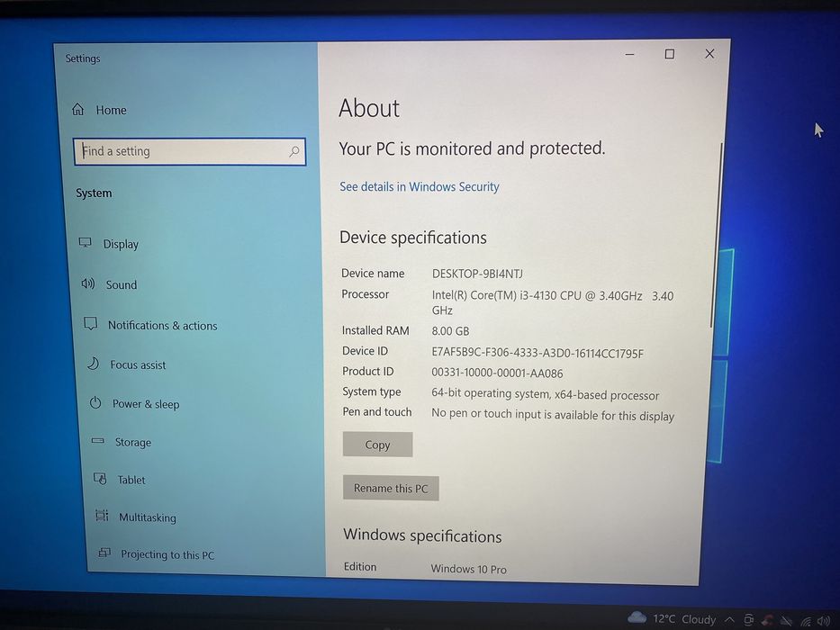Click the Copy device specifications button

point(377,445)
